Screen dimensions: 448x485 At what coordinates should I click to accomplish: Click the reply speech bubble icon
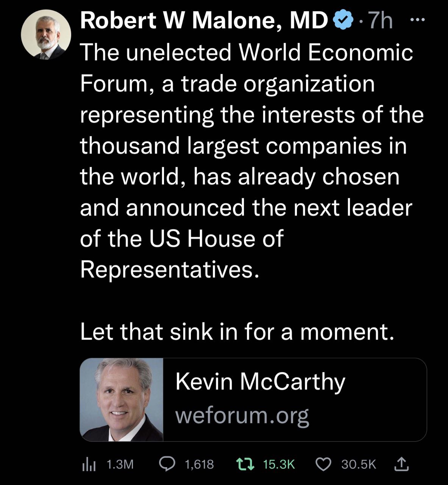(167, 464)
